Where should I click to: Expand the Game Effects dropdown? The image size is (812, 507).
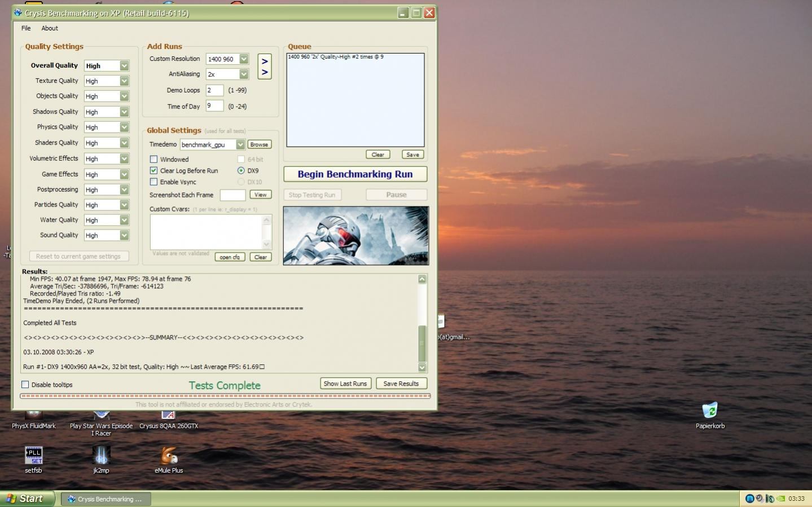tap(124, 175)
